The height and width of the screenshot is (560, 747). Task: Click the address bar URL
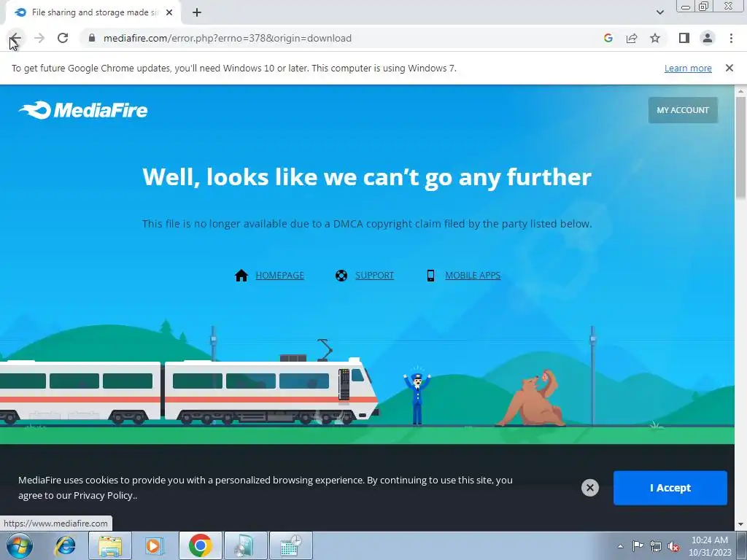(228, 38)
